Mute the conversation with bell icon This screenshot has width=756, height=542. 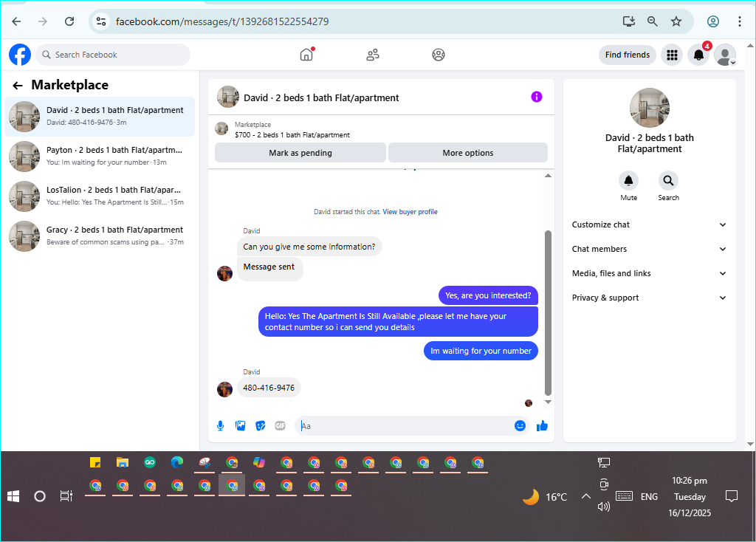click(629, 180)
